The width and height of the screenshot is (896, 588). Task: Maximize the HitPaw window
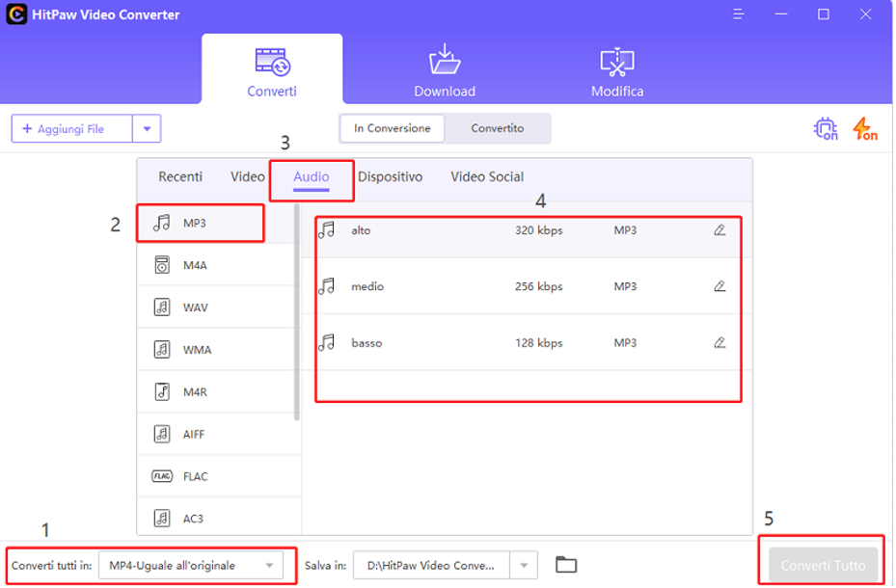tap(824, 14)
